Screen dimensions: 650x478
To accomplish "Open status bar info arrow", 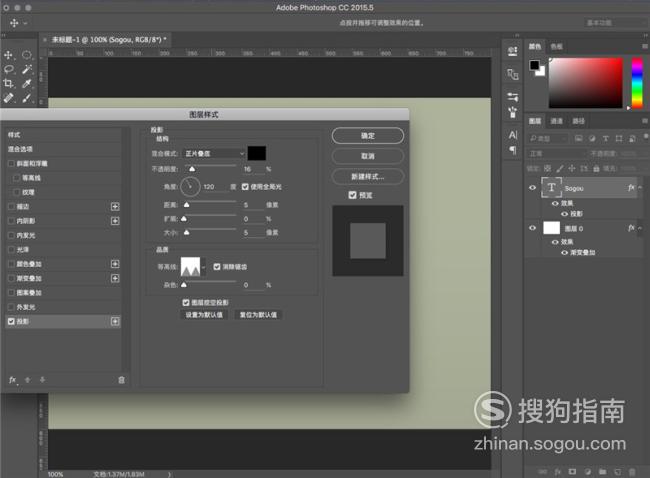I will pos(170,474).
